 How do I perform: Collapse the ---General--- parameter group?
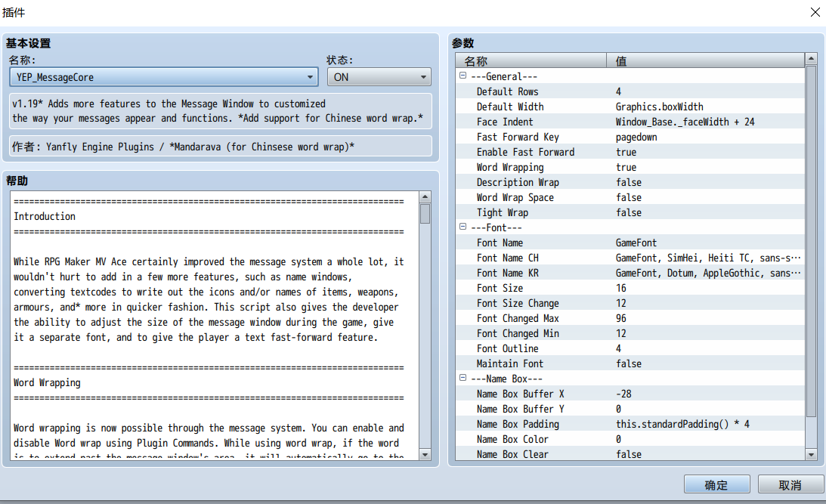pos(462,76)
